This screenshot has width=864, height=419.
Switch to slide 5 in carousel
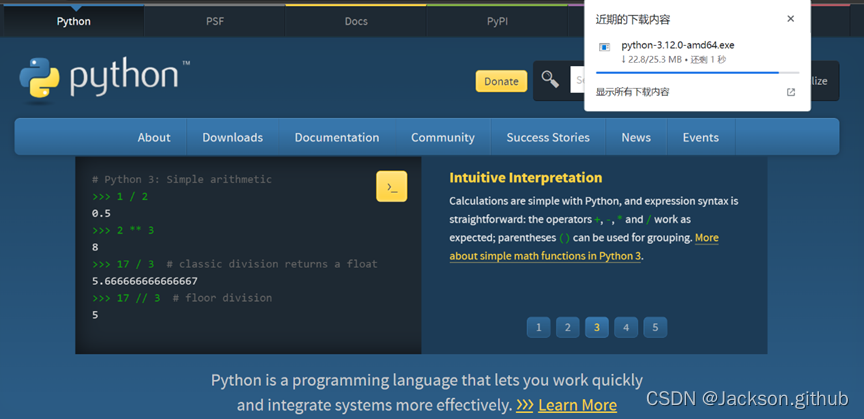(x=655, y=327)
